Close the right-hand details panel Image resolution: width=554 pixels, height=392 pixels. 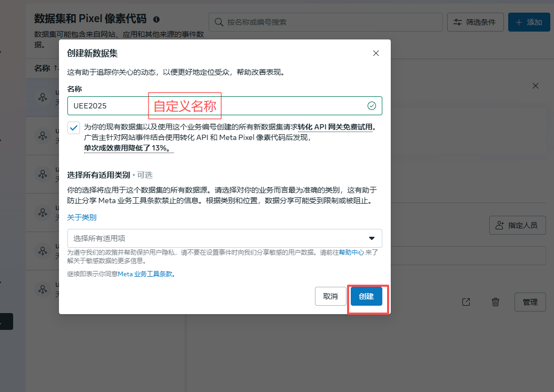(x=536, y=86)
